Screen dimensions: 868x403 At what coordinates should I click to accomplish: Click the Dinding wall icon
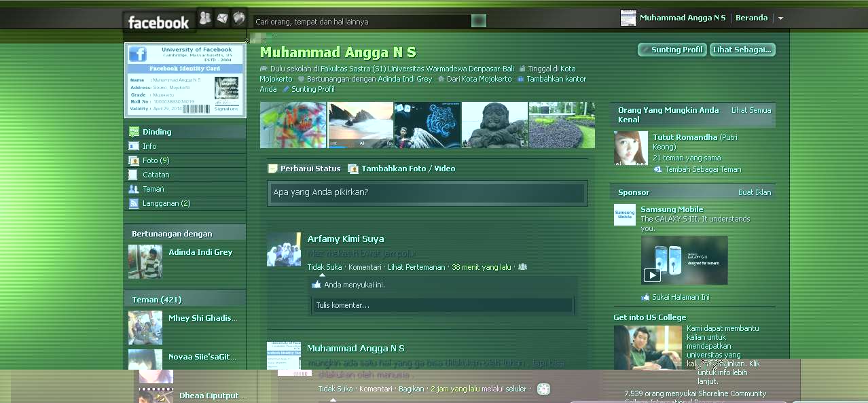click(x=134, y=132)
